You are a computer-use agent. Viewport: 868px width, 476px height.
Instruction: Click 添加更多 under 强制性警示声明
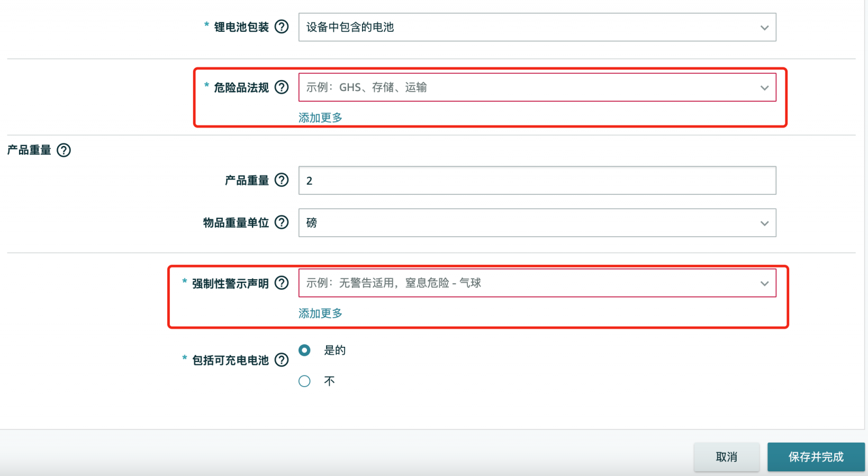pos(320,313)
